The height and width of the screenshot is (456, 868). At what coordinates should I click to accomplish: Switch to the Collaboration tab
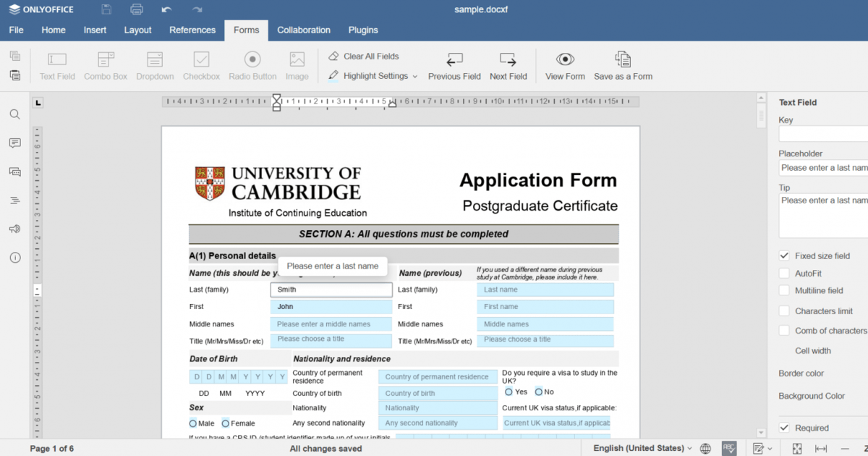(304, 30)
